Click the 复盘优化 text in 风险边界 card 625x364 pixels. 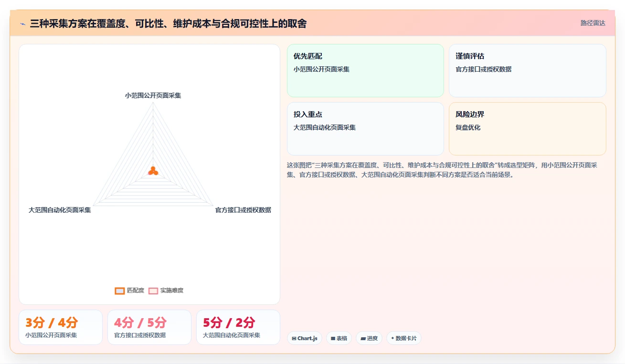coord(468,127)
